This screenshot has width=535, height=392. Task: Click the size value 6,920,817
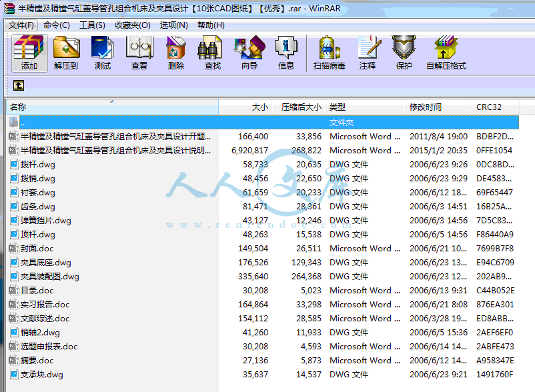(249, 150)
